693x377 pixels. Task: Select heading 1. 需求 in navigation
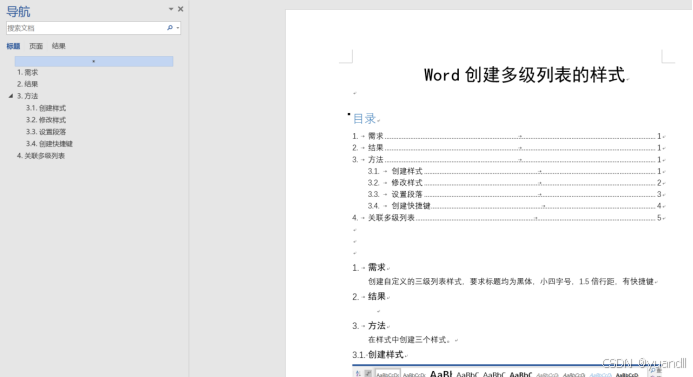click(x=27, y=72)
